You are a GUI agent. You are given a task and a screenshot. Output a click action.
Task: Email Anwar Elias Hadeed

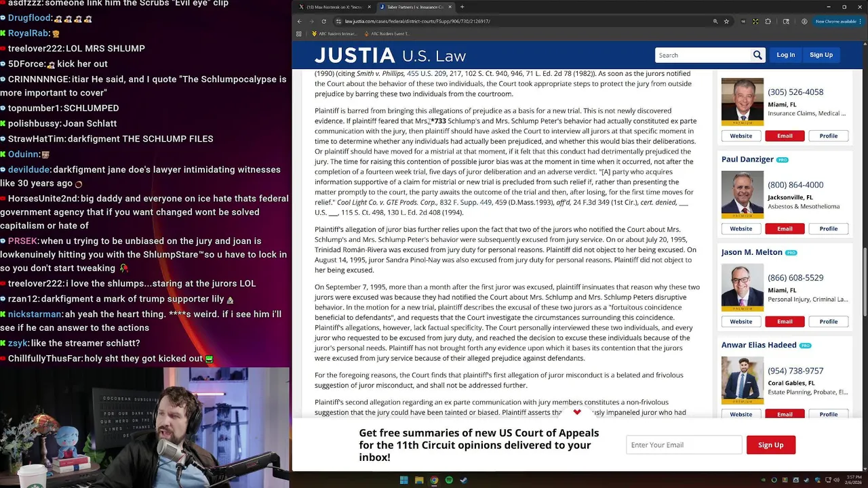pos(785,414)
